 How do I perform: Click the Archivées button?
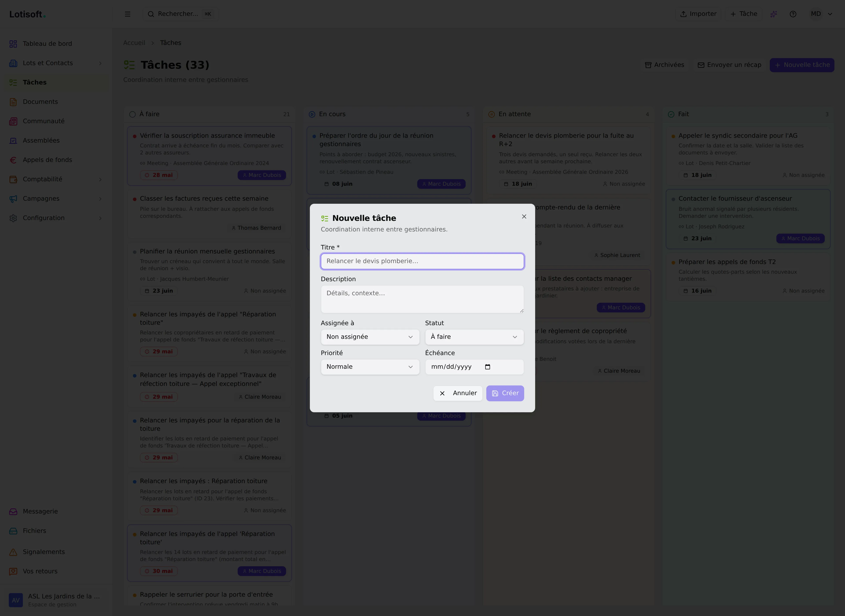665,65
